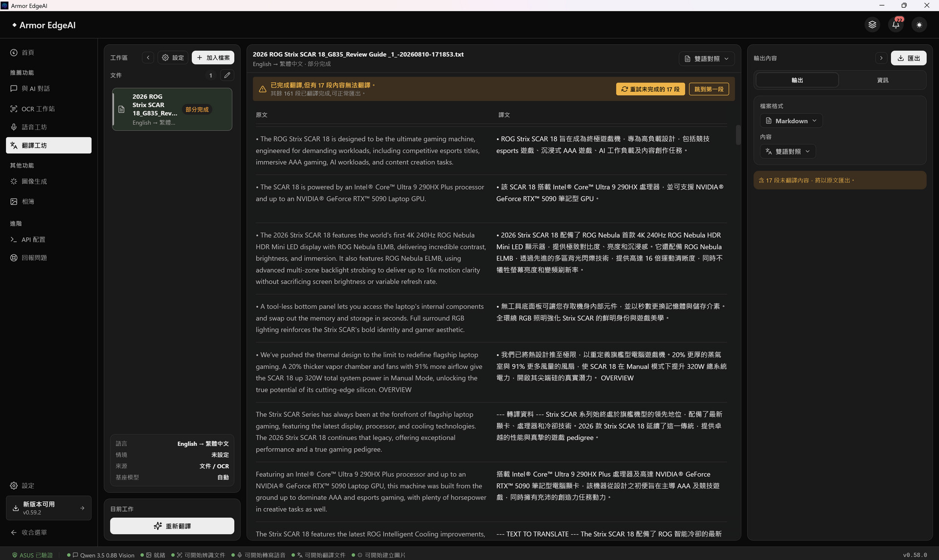This screenshot has height=560, width=939.
Task: Open OCR 工作站 in the sidebar
Action: pos(48,108)
